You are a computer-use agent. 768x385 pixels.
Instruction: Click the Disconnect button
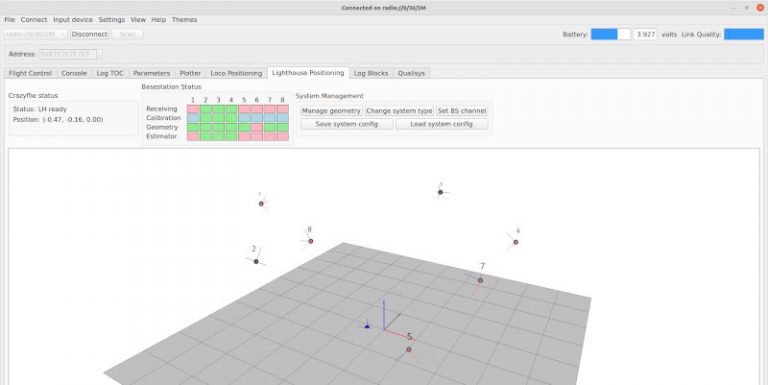(89, 34)
